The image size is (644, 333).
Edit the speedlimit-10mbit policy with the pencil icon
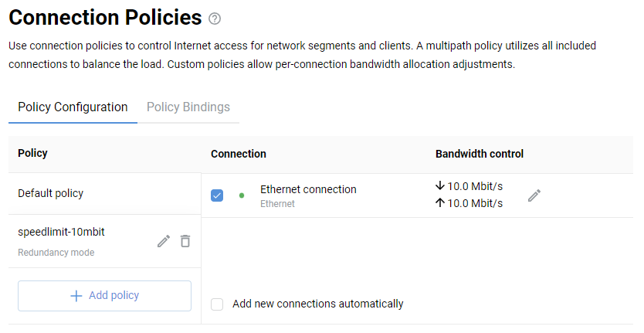coord(163,241)
